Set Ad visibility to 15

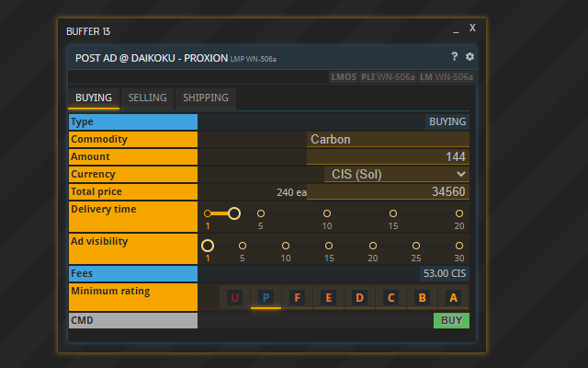tap(329, 246)
